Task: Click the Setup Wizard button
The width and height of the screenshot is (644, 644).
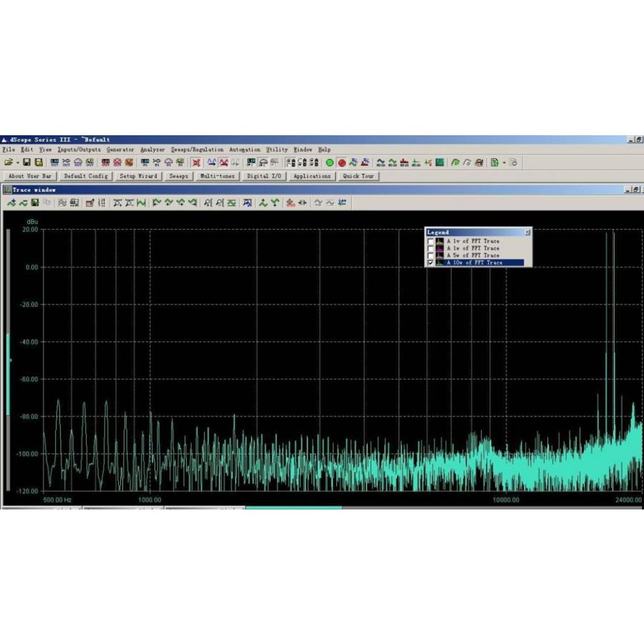Action: coord(138,176)
